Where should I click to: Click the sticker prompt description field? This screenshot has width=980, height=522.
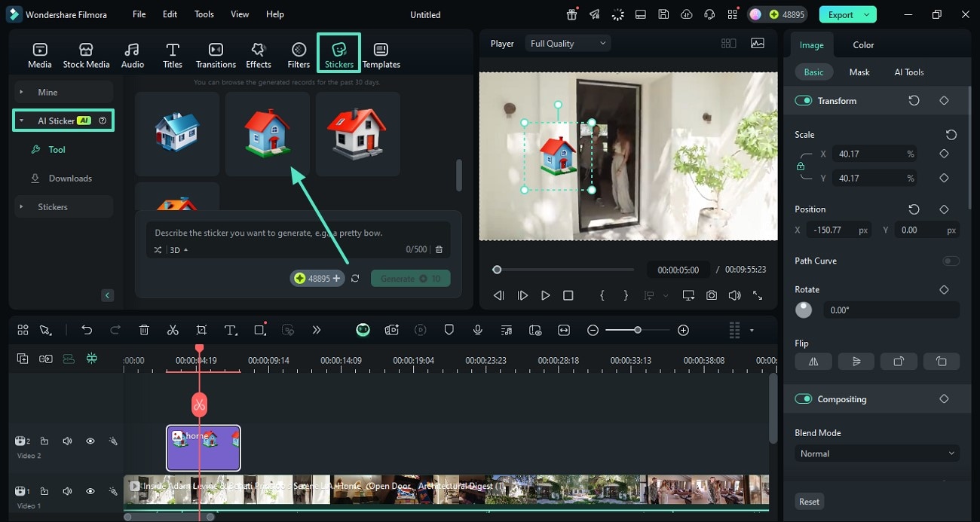coord(299,234)
